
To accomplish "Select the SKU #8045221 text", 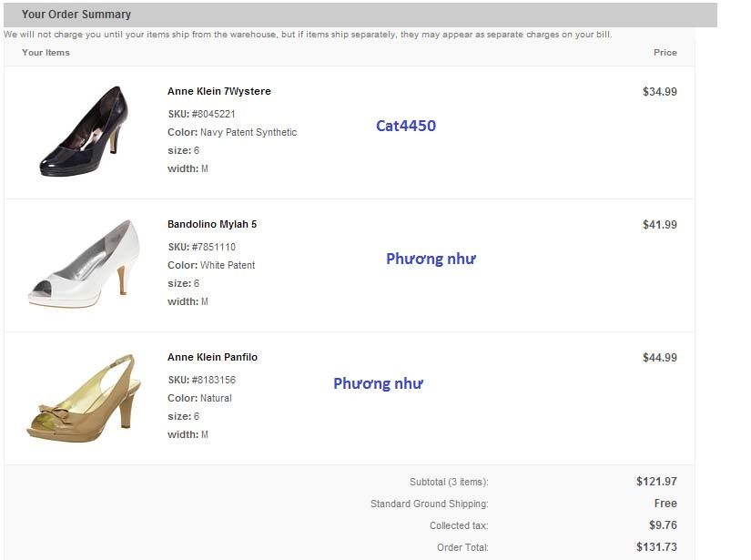I will coord(201,114).
